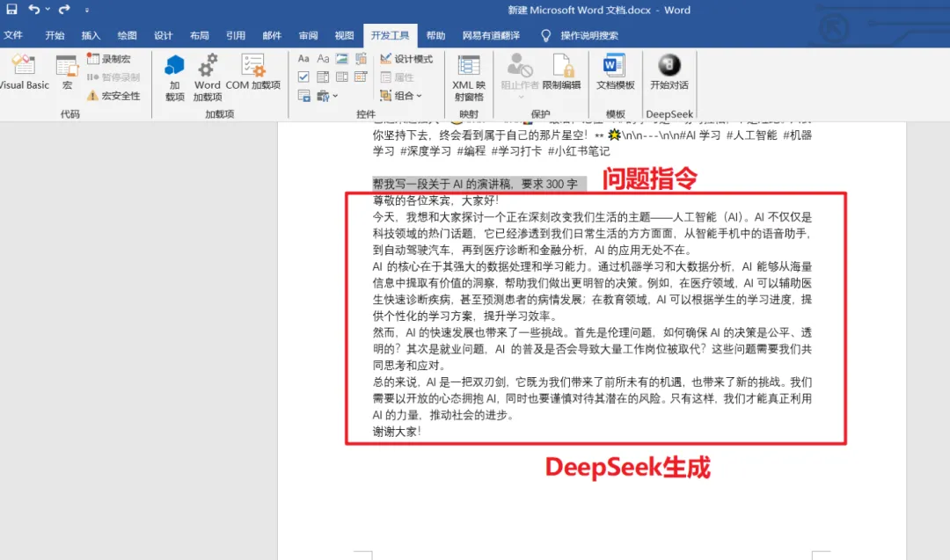Viewport: 950px width, 560px height.
Task: Go to the 审阅 tab
Action: (x=309, y=36)
